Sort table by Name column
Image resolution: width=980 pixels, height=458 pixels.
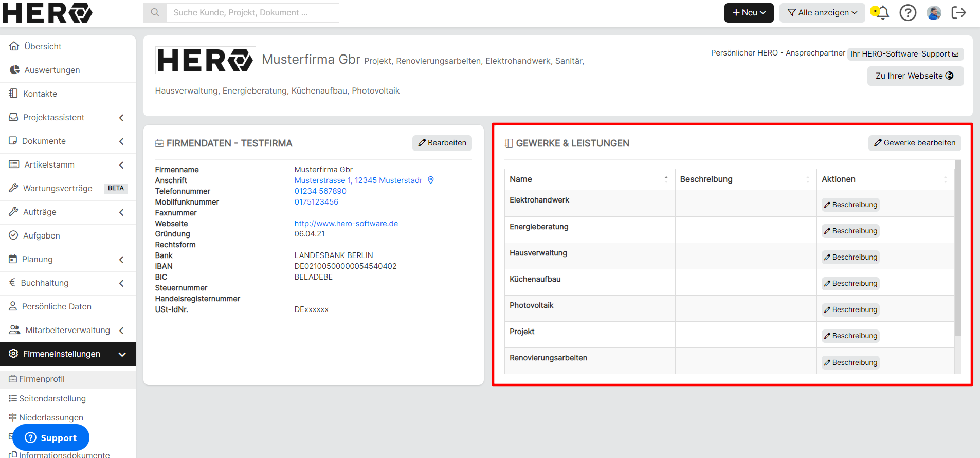pos(589,179)
